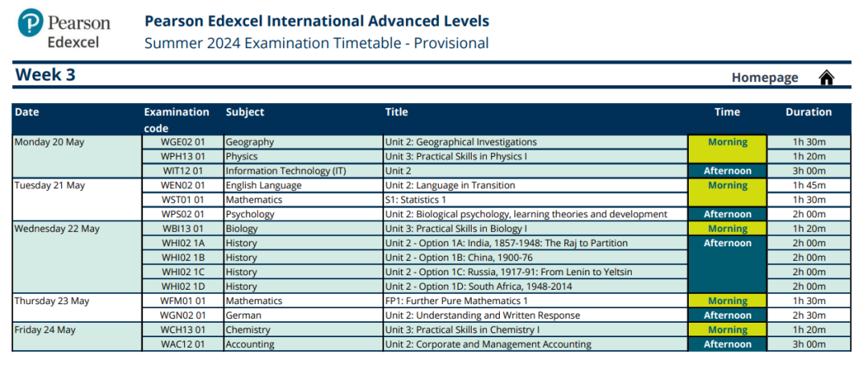The height and width of the screenshot is (375, 868).
Task: Click the Biological psychology unit title
Action: coord(526,214)
